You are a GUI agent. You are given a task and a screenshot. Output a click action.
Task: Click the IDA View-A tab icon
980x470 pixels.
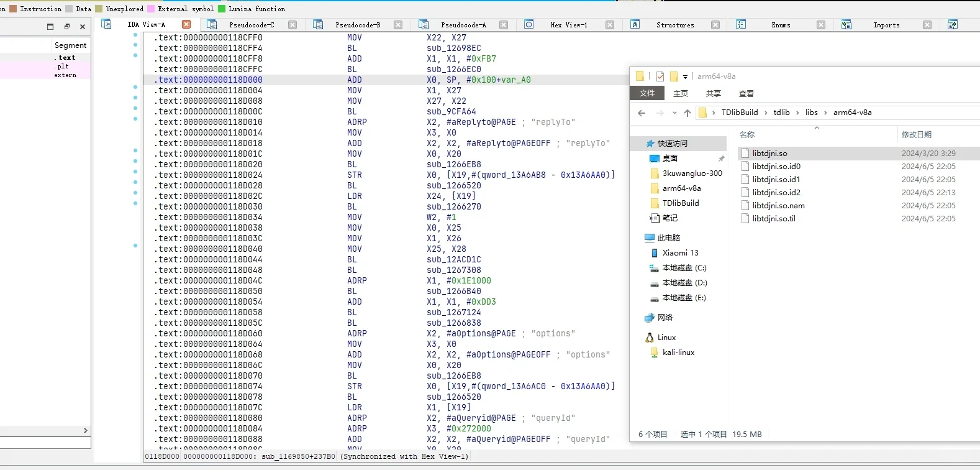(106, 24)
